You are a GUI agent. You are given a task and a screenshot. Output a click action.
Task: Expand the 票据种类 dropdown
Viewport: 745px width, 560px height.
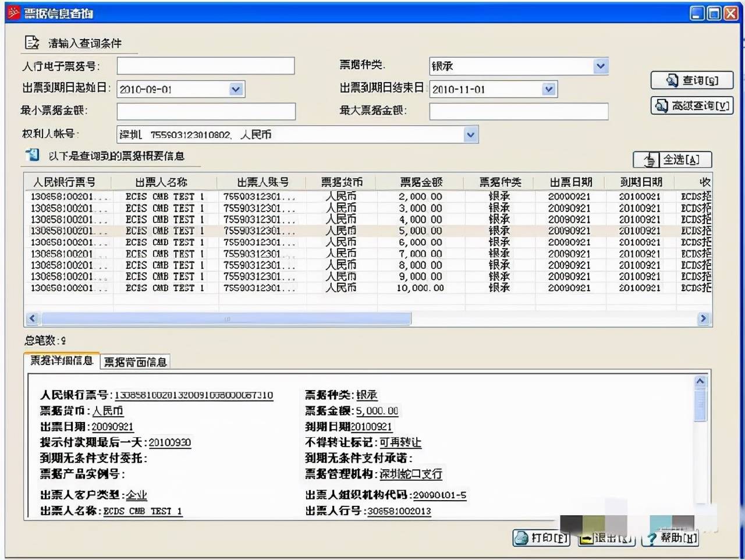tap(601, 66)
